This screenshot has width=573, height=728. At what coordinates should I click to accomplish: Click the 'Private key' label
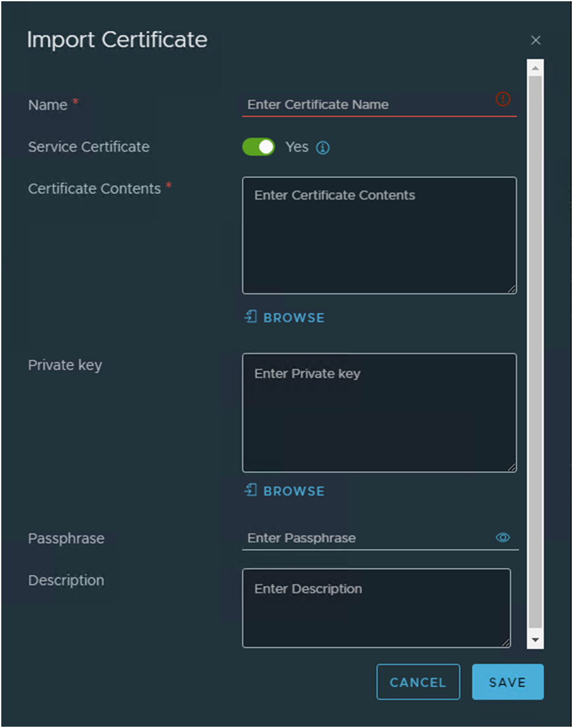tap(65, 365)
